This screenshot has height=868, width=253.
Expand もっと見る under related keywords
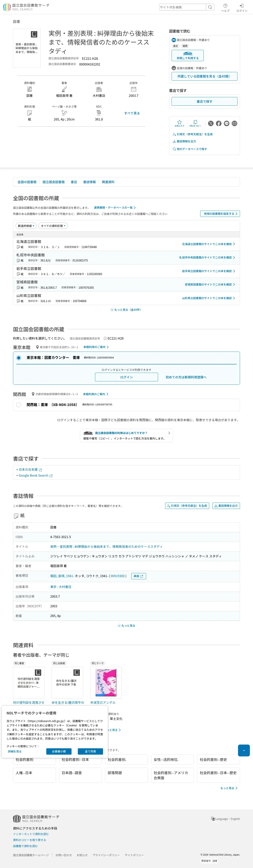click(229, 788)
